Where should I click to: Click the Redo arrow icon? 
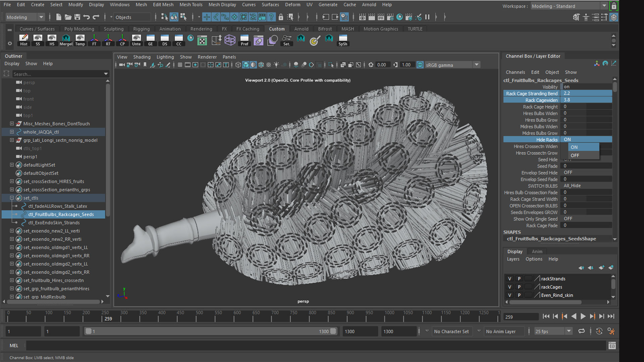96,17
